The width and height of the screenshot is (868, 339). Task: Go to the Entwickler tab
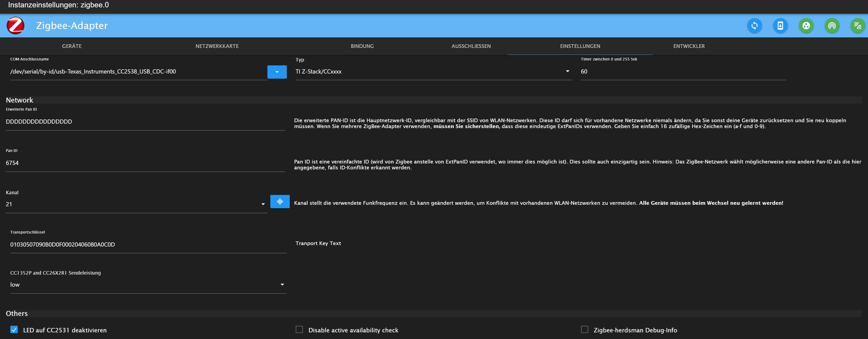pos(689,46)
